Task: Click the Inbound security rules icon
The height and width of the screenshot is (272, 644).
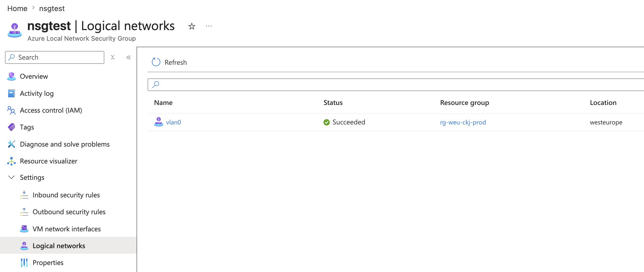Action: point(24,195)
